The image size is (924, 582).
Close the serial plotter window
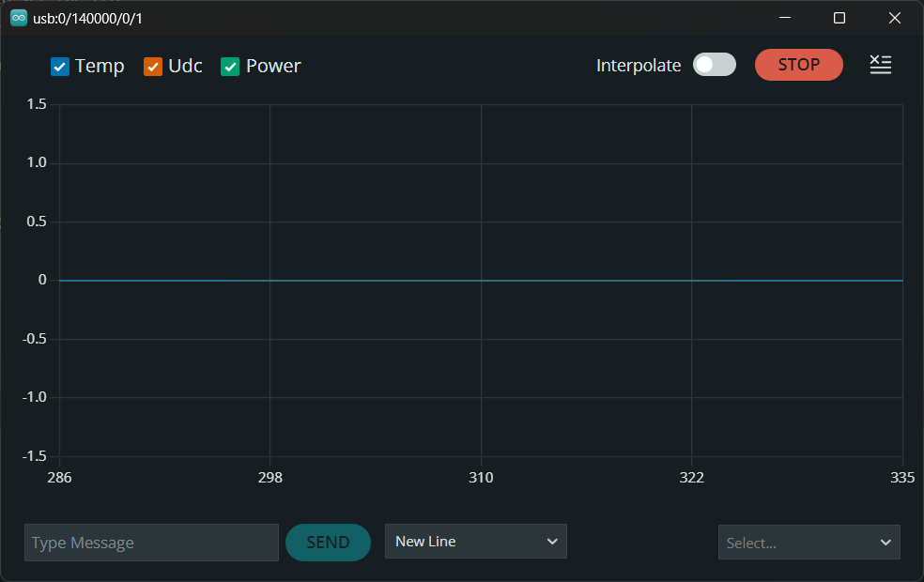click(895, 18)
